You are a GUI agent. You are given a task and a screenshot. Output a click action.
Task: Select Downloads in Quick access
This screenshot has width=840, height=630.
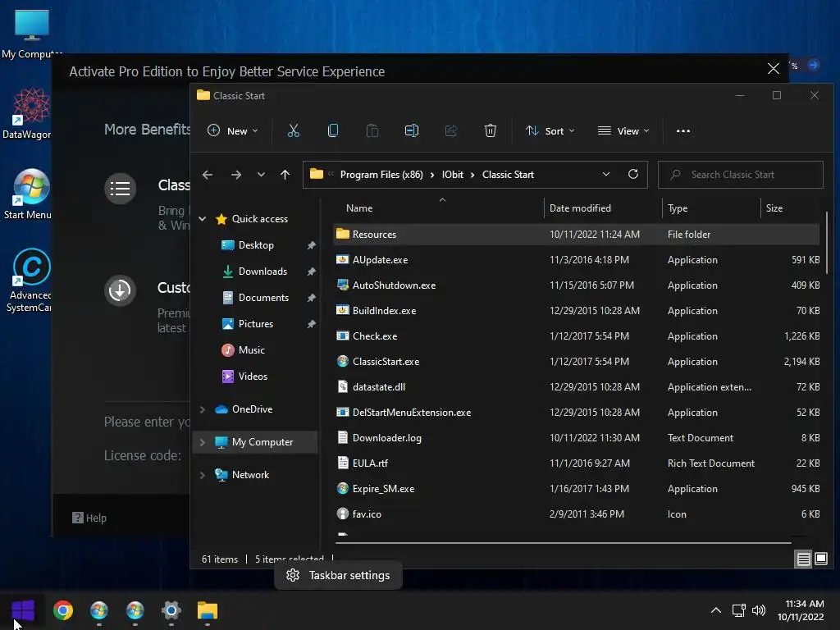point(262,271)
